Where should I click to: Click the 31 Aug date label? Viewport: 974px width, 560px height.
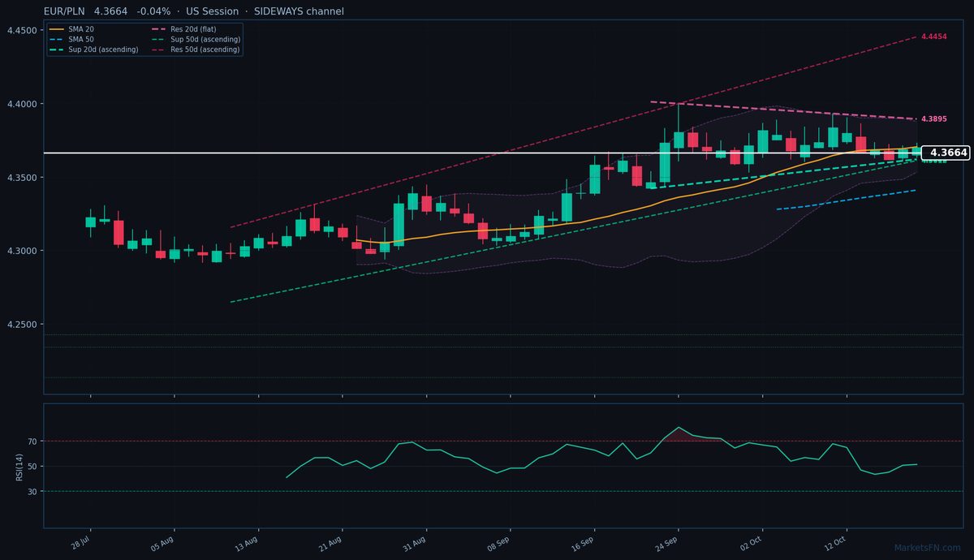pyautogui.click(x=416, y=543)
